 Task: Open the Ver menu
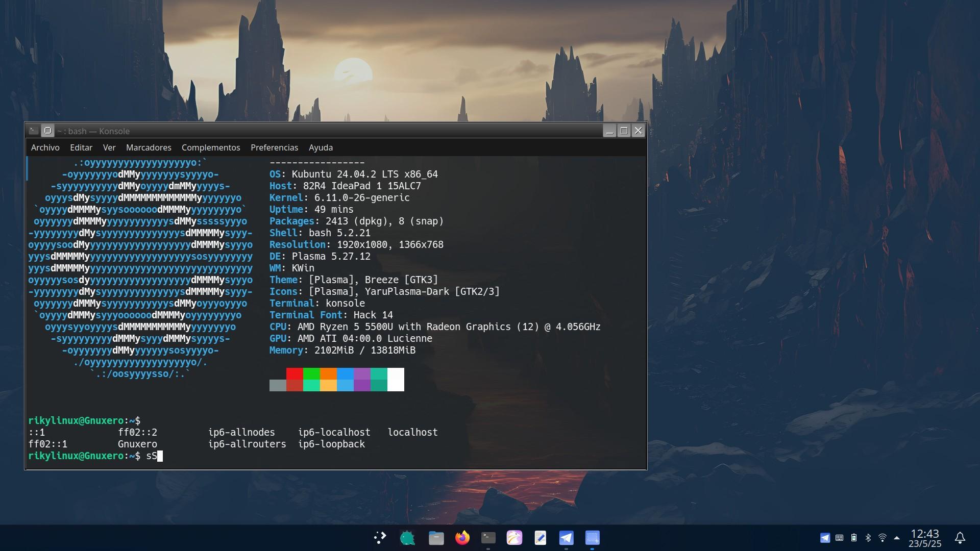[x=109, y=147]
